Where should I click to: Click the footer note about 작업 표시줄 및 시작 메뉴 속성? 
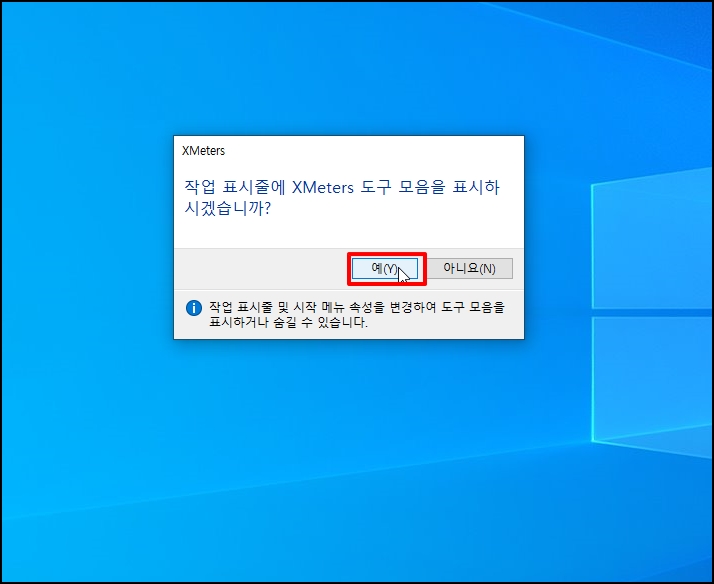click(x=357, y=315)
